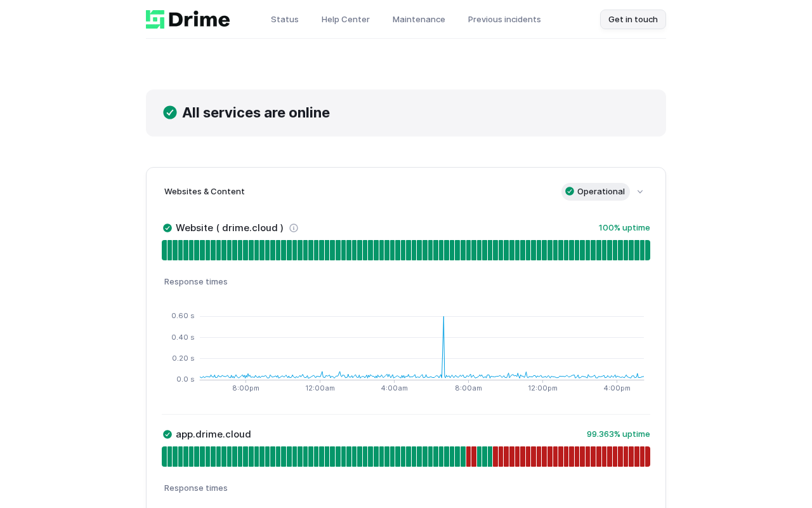Go to the Maintenance page
This screenshot has width=812, height=508.
[x=419, y=19]
